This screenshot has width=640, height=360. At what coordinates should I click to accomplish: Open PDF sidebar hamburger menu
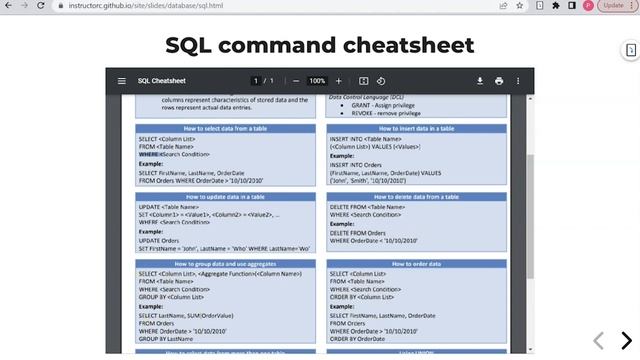(x=122, y=81)
